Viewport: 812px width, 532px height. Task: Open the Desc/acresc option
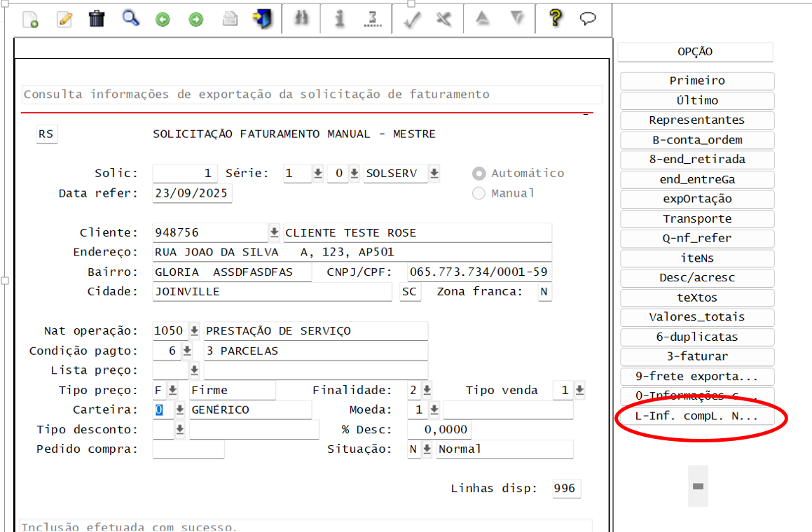[x=697, y=277]
